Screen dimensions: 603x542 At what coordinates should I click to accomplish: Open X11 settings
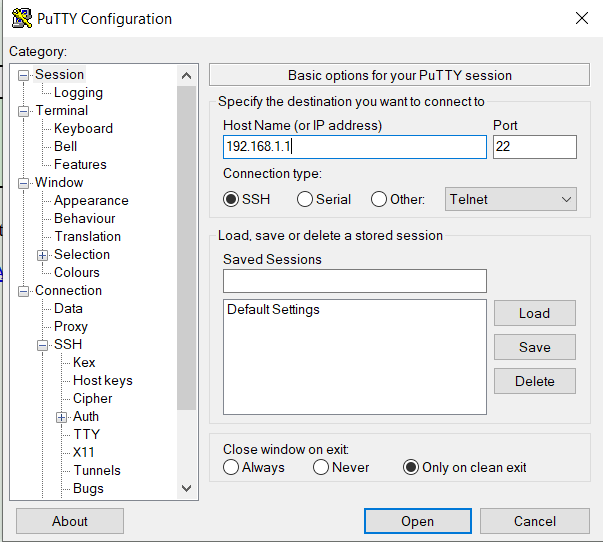point(84,452)
